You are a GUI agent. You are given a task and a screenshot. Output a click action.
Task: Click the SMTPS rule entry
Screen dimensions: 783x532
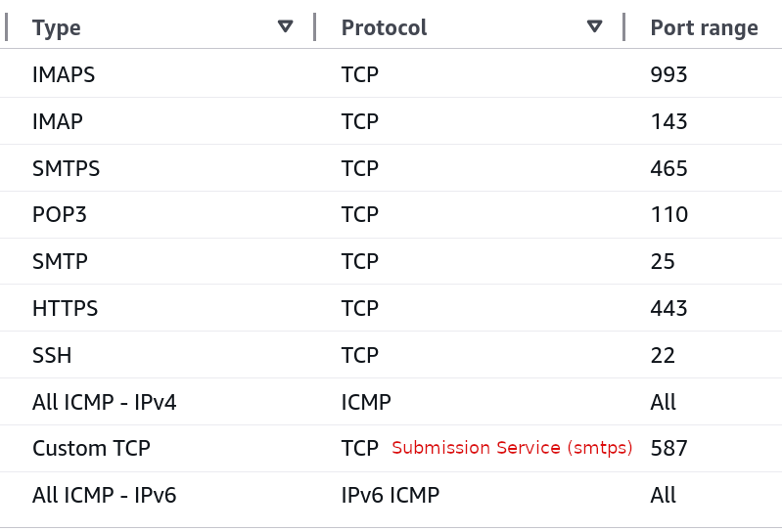click(x=66, y=168)
